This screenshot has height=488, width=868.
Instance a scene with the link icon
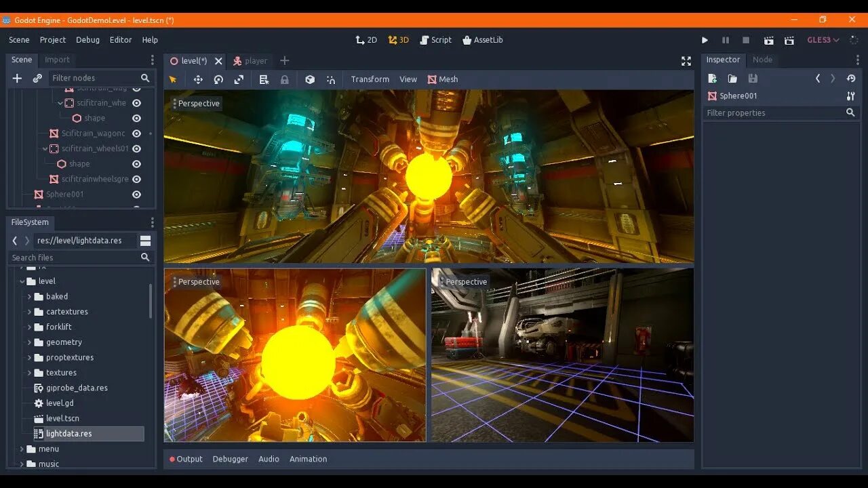click(37, 78)
